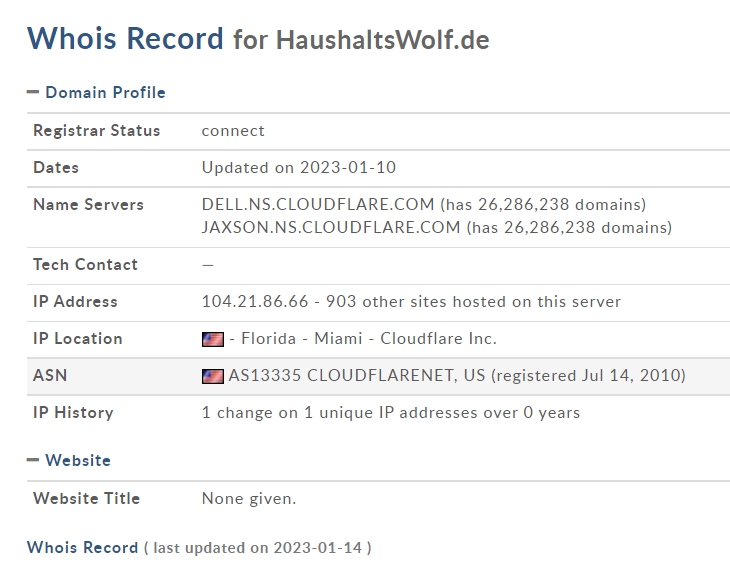Click the 'IP History' label
The width and height of the screenshot is (730, 564).
point(73,412)
